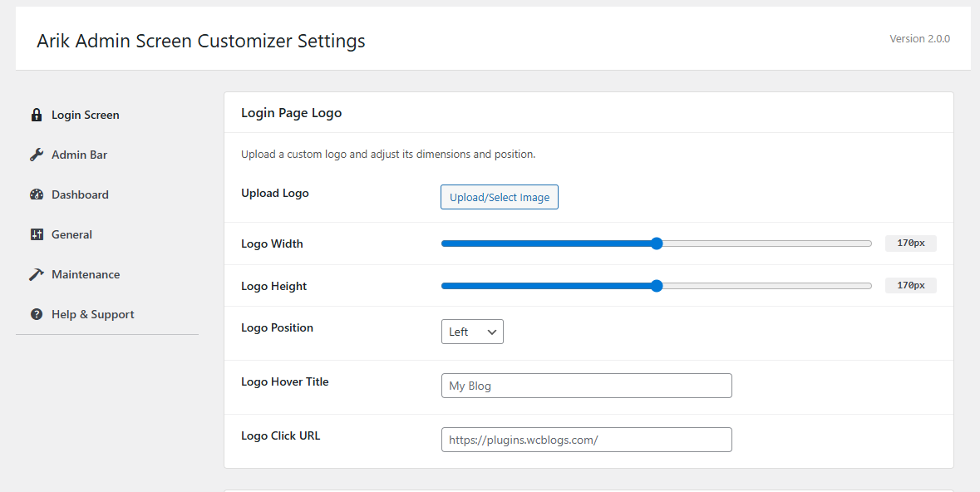The width and height of the screenshot is (980, 492).
Task: Click the lock icon beside Login Screen
Action: [37, 115]
